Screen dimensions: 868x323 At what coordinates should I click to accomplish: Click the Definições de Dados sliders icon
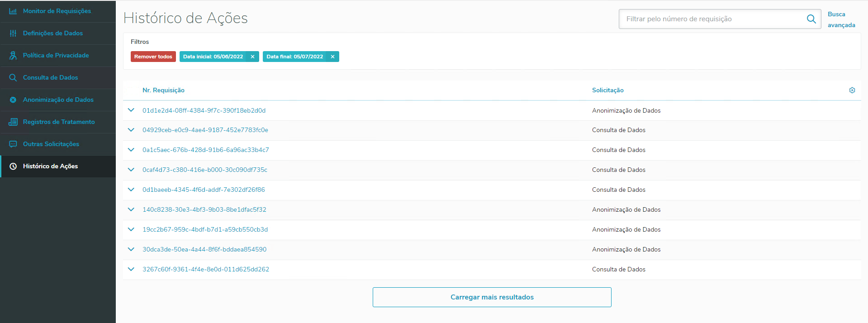coord(13,33)
